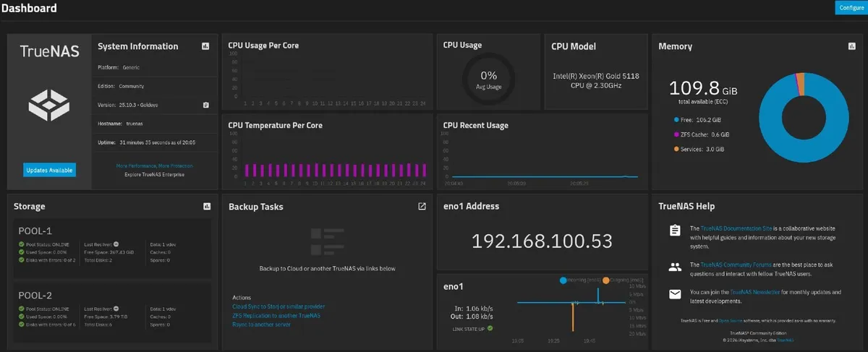868x352 pixels.
Task: Click the Updates Available button
Action: [49, 170]
